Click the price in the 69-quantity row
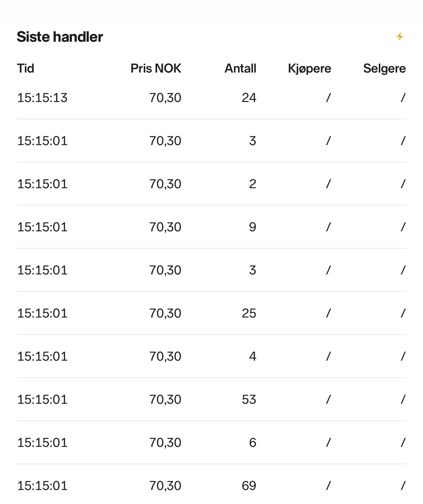 [x=165, y=486]
